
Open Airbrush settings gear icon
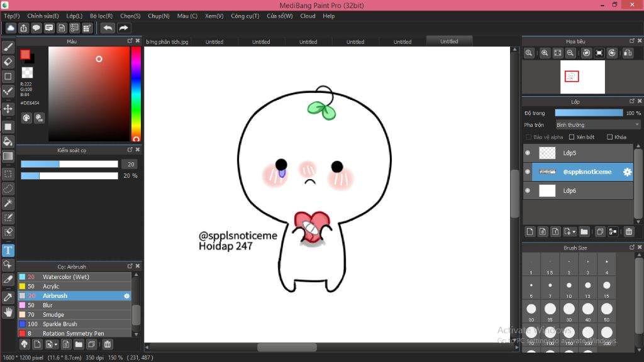click(x=126, y=295)
